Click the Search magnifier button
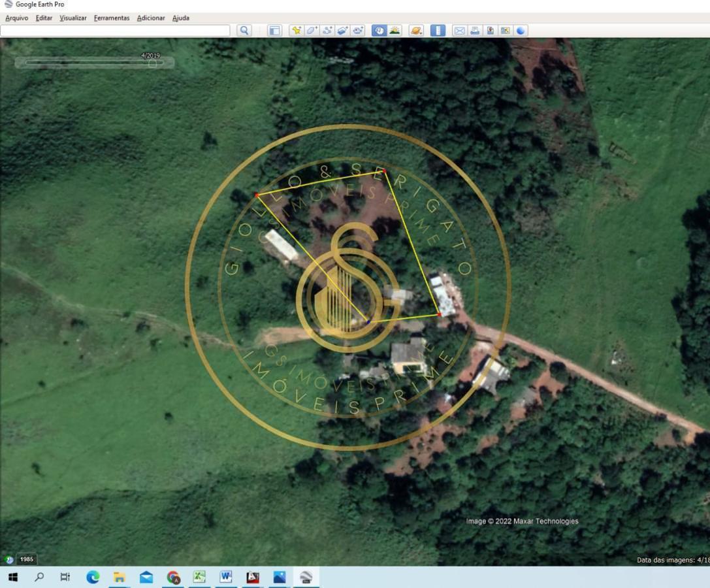 click(244, 30)
